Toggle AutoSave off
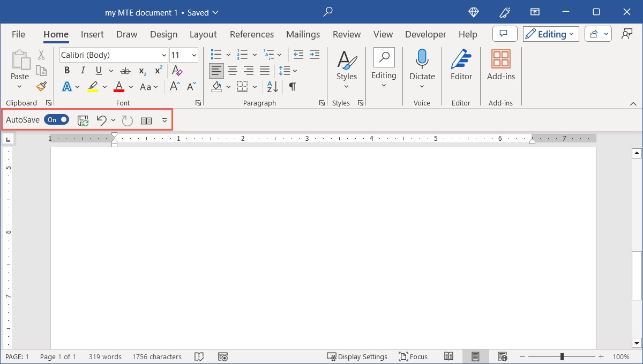This screenshot has width=643, height=364. 56,119
